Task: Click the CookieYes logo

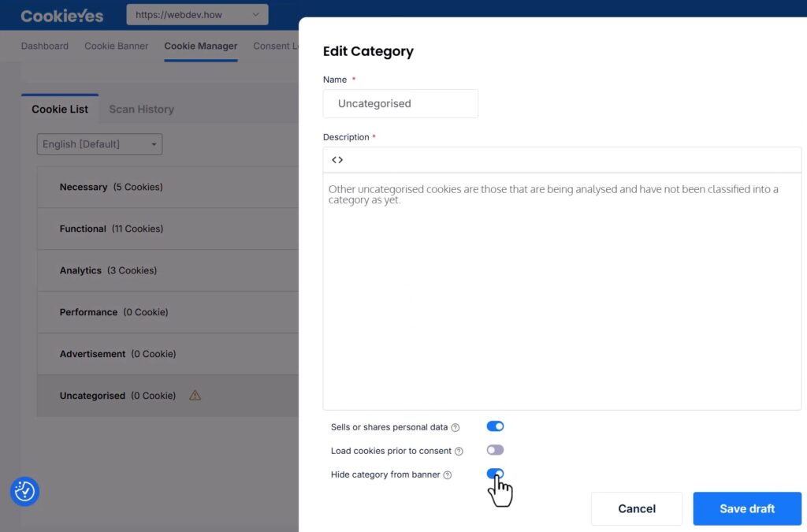Action: pos(61,15)
